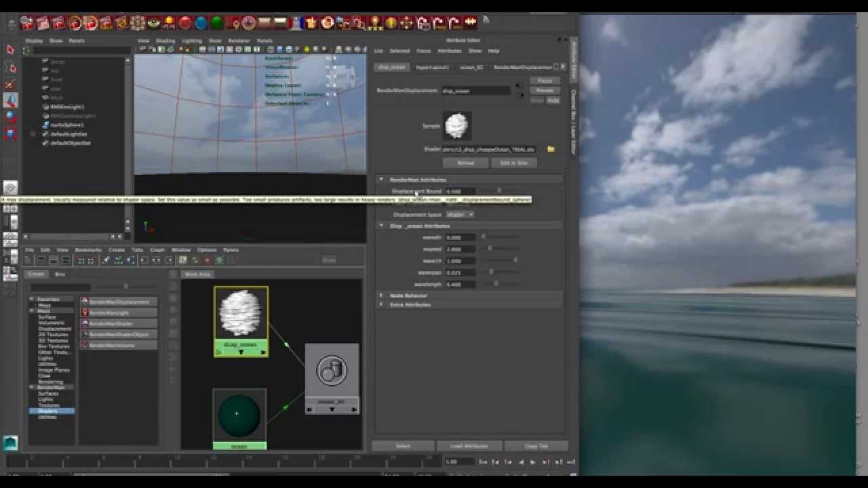Click the eye shelf icon

point(154,22)
